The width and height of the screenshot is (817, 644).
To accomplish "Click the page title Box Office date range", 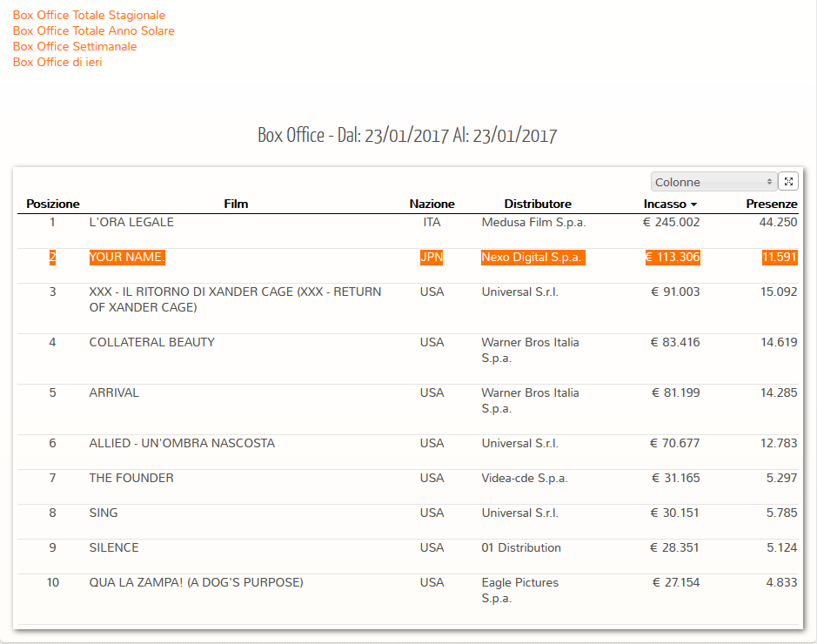I will tap(407, 136).
